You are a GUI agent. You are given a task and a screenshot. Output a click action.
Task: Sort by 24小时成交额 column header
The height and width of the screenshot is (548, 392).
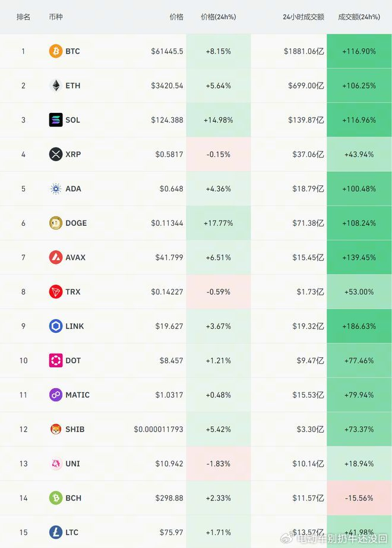point(304,17)
